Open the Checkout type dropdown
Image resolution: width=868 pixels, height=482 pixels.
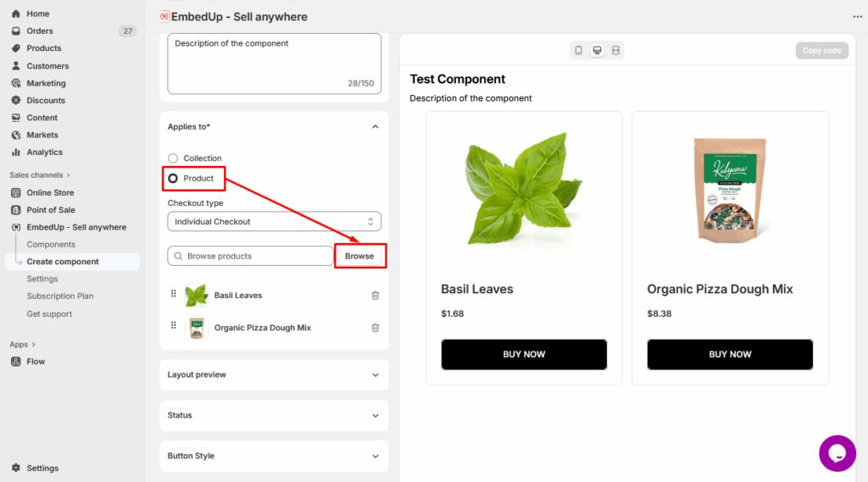[x=274, y=222]
